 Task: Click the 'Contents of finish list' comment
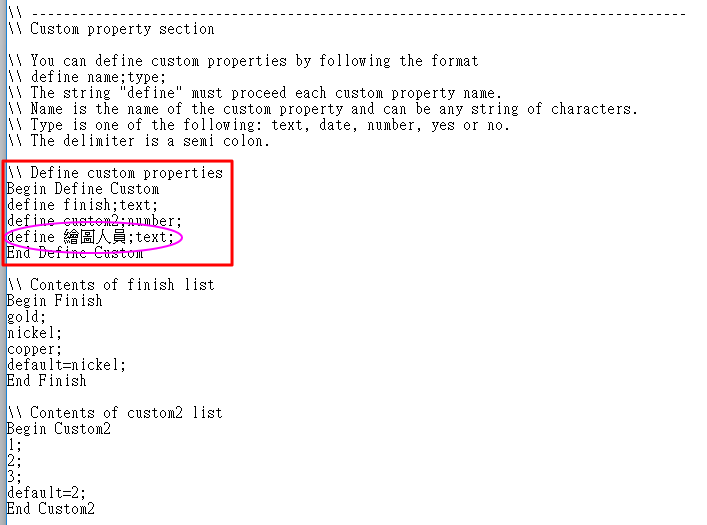[111, 285]
